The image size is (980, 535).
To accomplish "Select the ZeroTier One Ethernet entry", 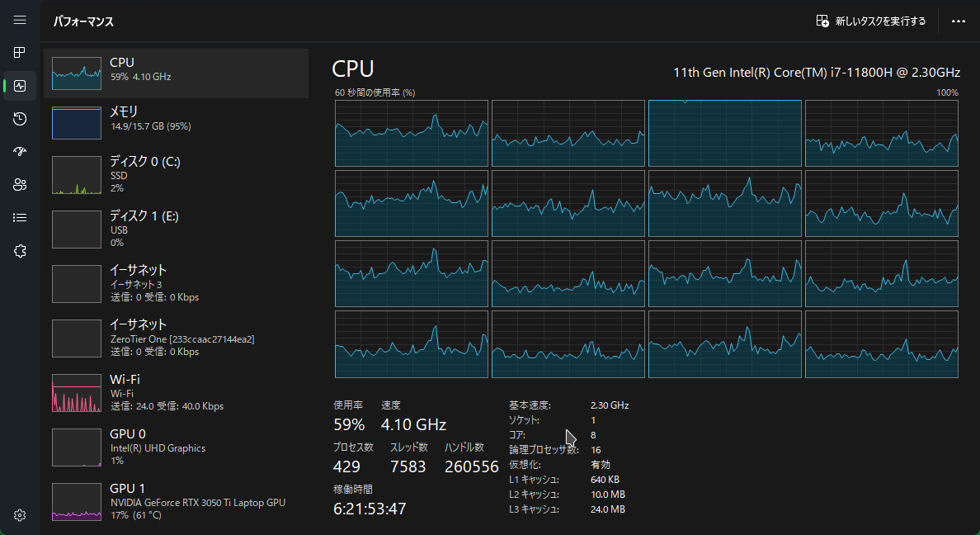I will click(x=176, y=338).
